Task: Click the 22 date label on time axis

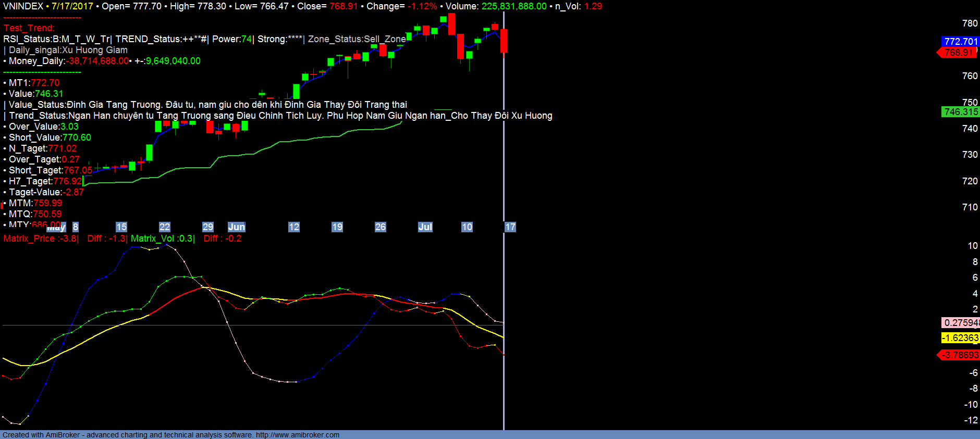Action: pos(165,227)
